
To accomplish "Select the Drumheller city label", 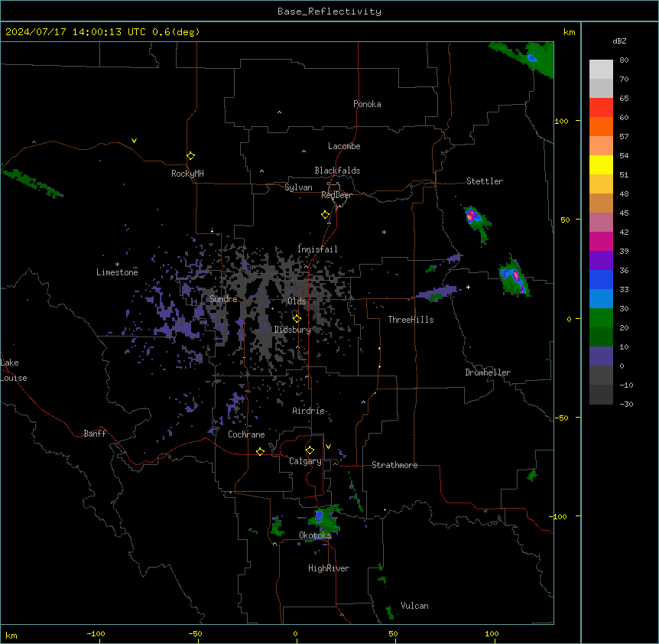I will click(x=488, y=372).
